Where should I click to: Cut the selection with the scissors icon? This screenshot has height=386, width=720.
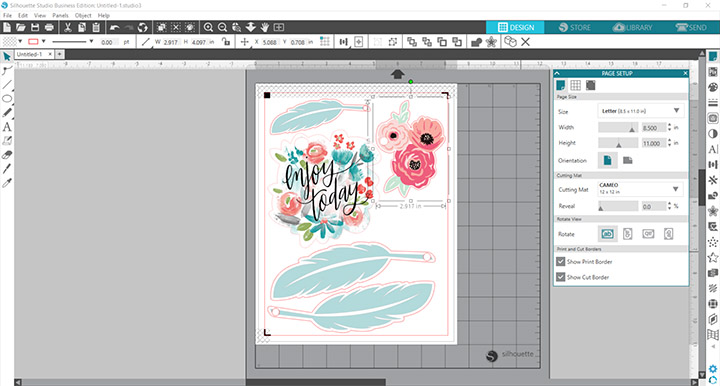tap(68, 28)
